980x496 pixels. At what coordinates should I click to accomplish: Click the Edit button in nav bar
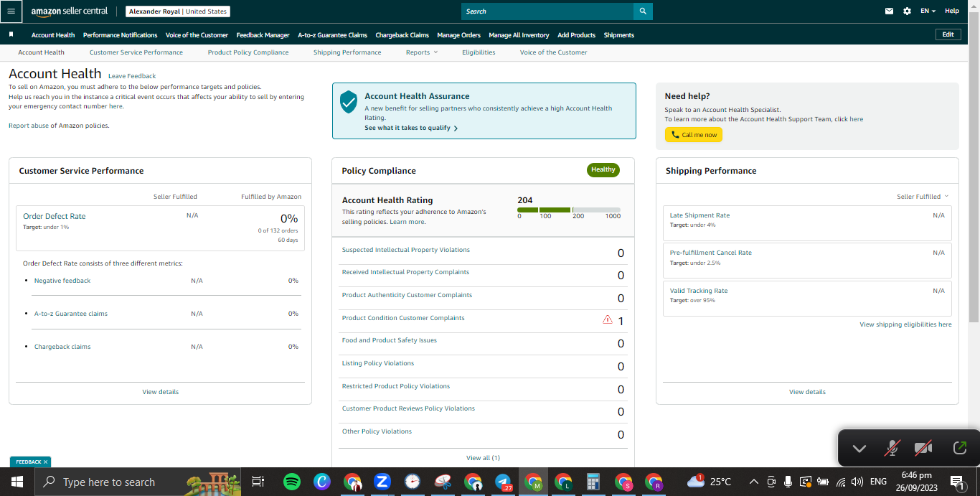pos(948,34)
